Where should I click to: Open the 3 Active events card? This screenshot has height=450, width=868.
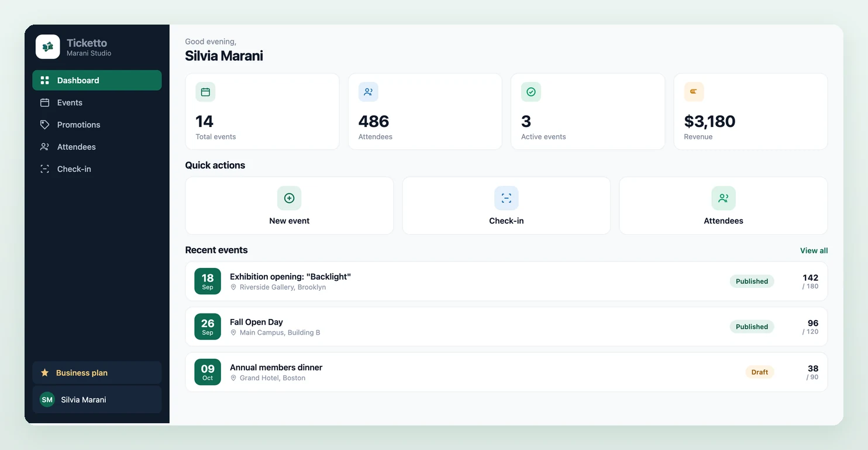pyautogui.click(x=588, y=112)
